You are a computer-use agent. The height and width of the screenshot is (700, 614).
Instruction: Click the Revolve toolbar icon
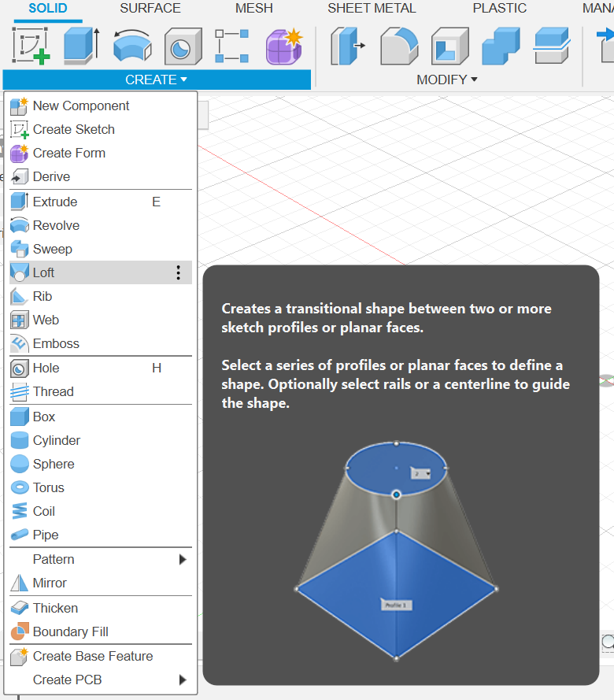131,46
